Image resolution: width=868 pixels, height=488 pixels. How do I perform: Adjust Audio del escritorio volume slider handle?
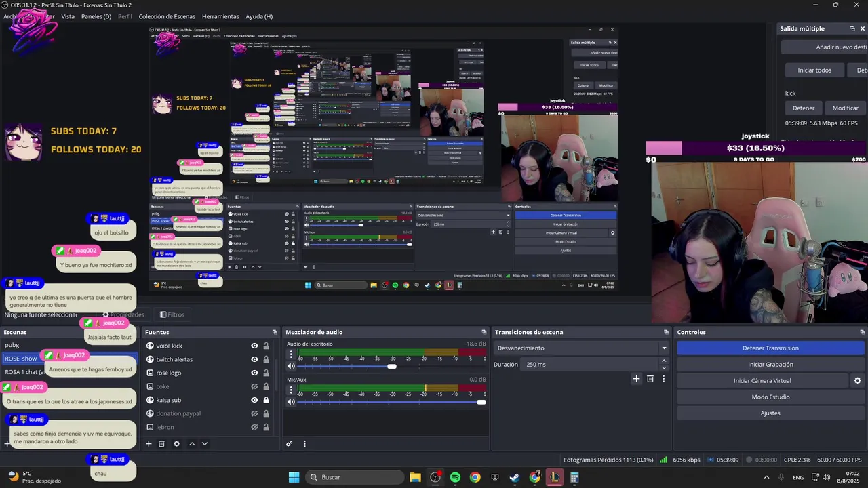pyautogui.click(x=392, y=366)
